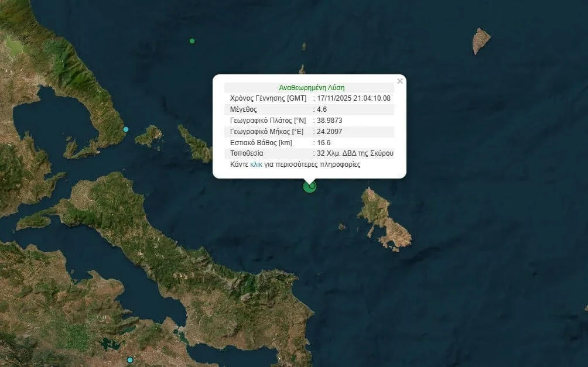Click the cyan marker on the Pelion coast

coord(126,129)
